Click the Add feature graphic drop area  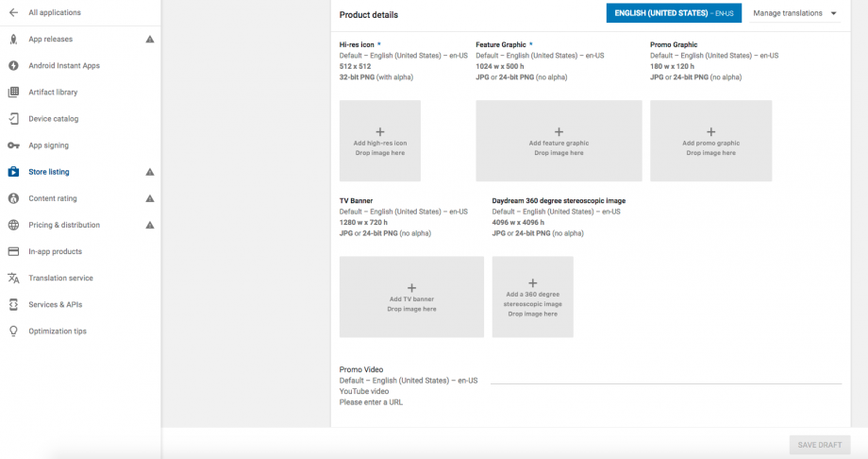(x=559, y=141)
